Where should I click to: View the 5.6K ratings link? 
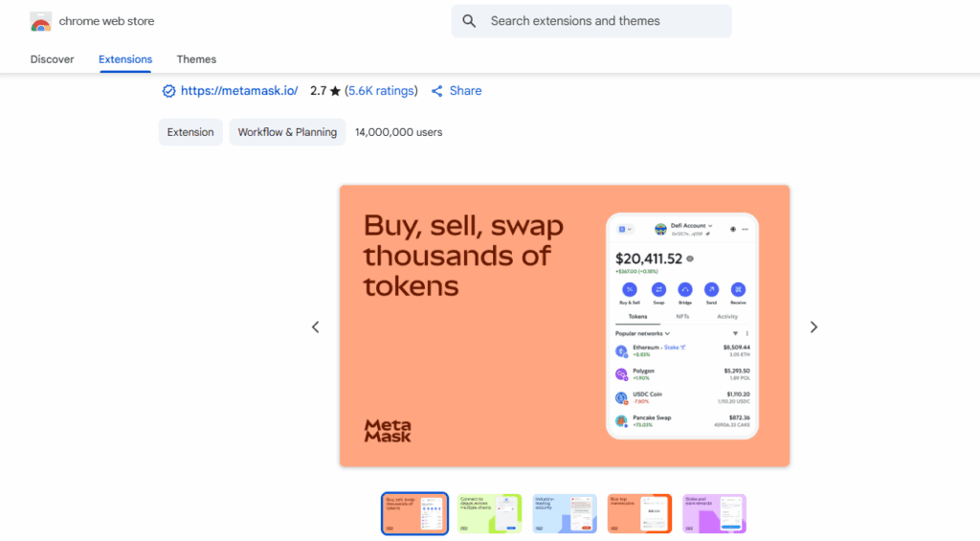tap(381, 91)
